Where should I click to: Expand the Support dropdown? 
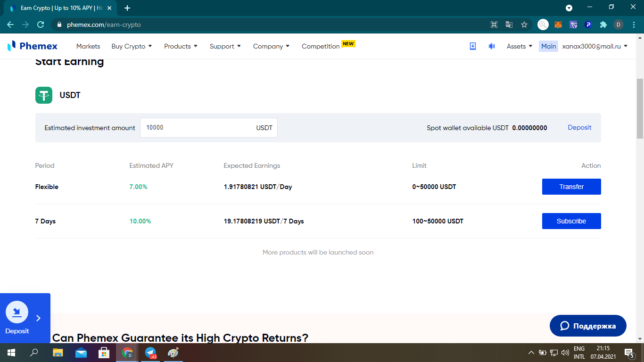tap(225, 46)
